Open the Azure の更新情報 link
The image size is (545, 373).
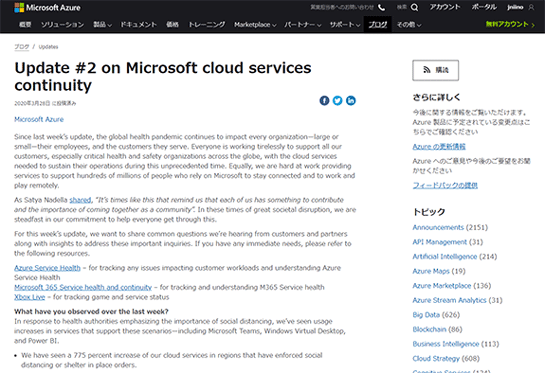[439, 147]
